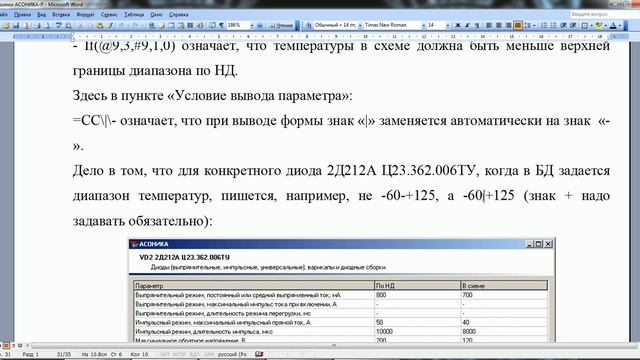Screen dimensions: 640x360
Task: Click the Undo arrow icon
Action: (x=122, y=25)
